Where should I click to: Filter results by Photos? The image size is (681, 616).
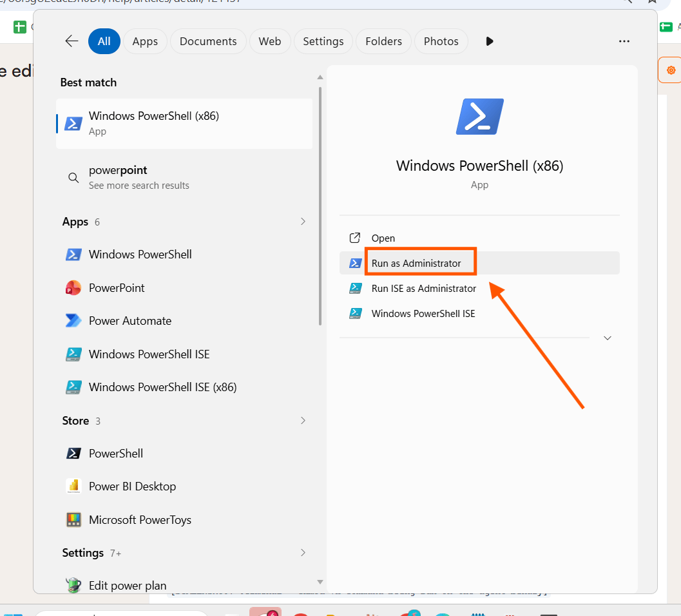441,41
